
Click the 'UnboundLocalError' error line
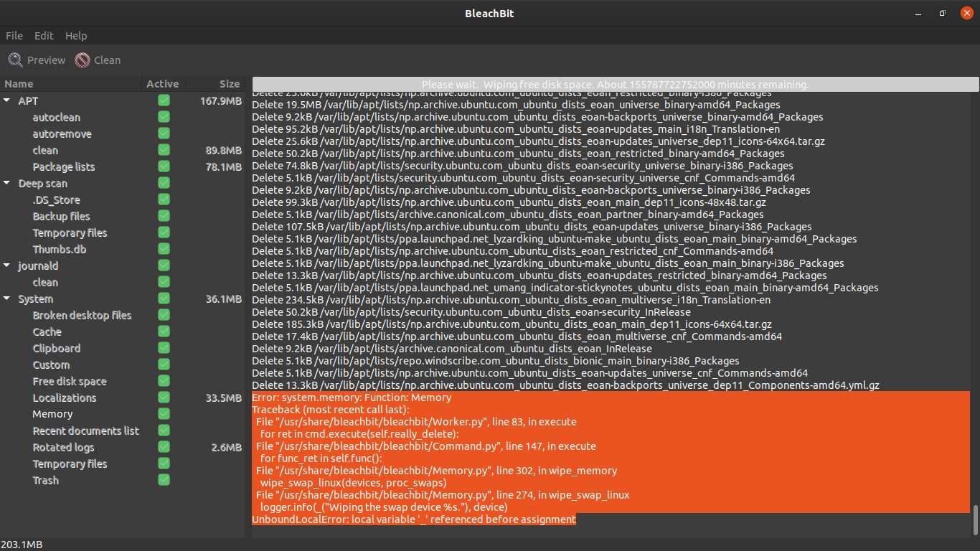[414, 519]
